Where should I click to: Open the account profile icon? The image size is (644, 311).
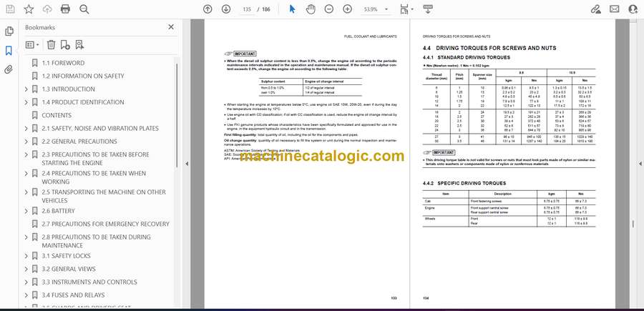(x=633, y=9)
